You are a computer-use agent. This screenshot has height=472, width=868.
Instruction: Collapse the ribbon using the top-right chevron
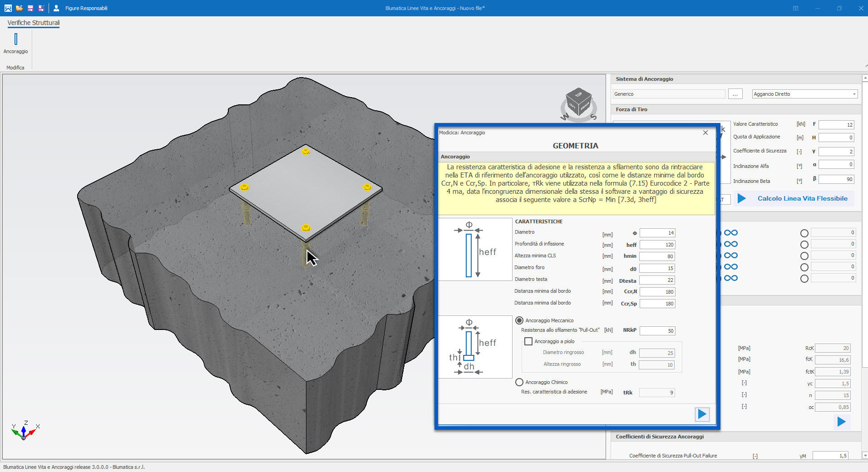point(866,66)
